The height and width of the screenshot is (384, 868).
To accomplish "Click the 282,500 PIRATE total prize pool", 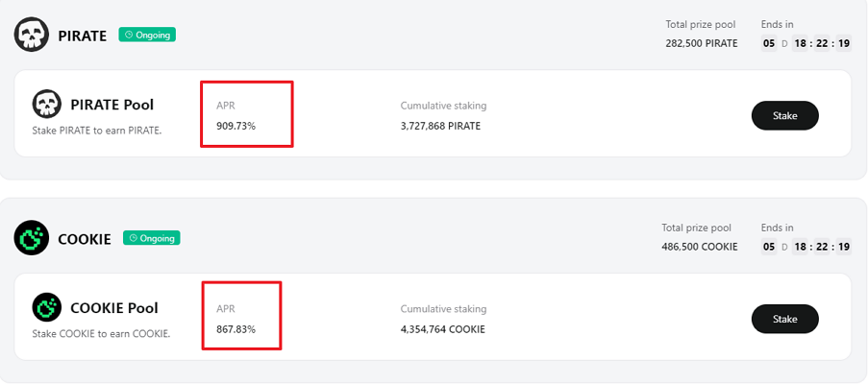I will [702, 43].
